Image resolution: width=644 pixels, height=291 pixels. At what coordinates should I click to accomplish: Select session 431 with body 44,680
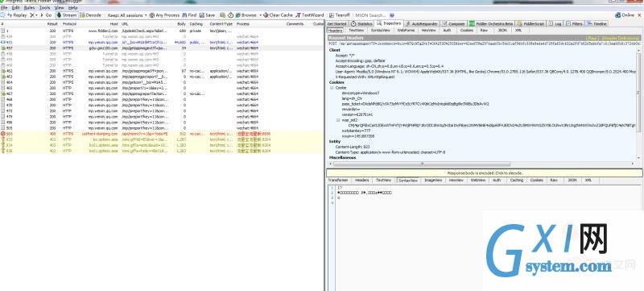(x=162, y=43)
